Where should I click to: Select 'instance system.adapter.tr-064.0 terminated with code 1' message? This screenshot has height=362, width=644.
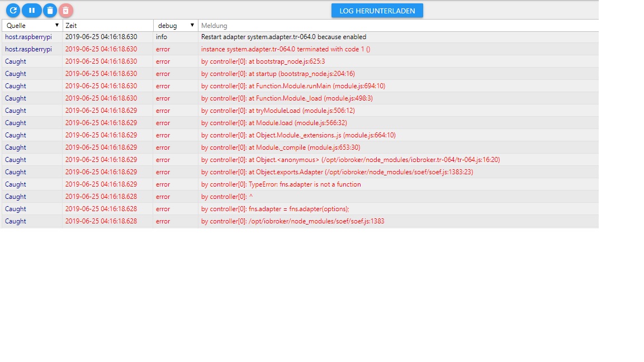286,49
